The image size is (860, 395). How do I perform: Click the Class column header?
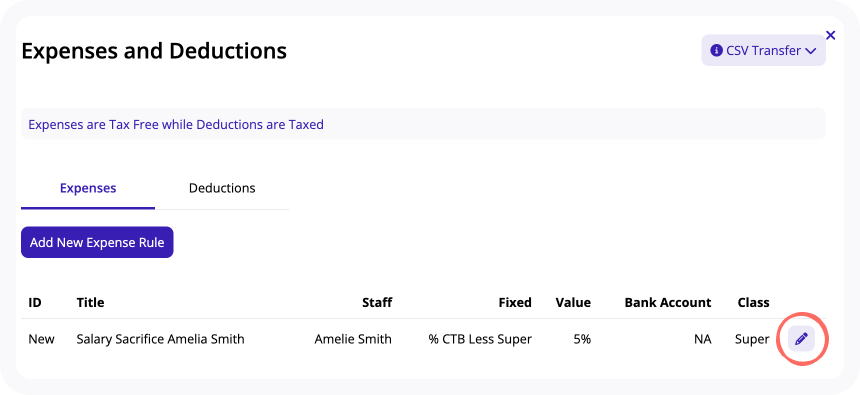(x=754, y=302)
